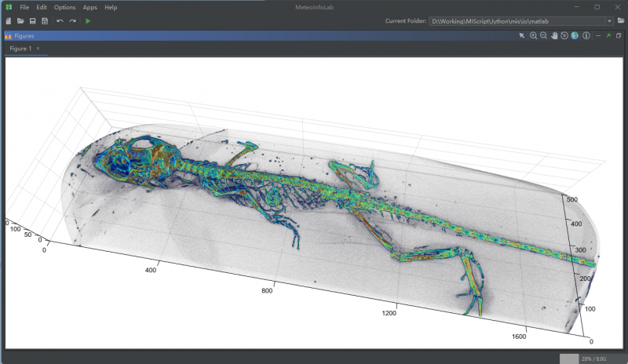Undo the last action

[60, 20]
